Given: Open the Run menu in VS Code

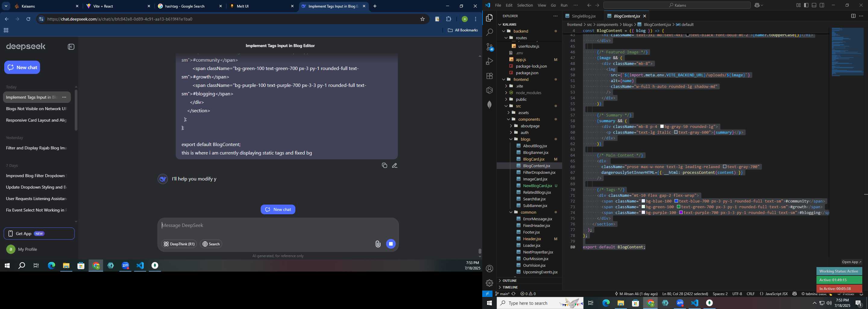Looking at the screenshot, I should tap(564, 5).
